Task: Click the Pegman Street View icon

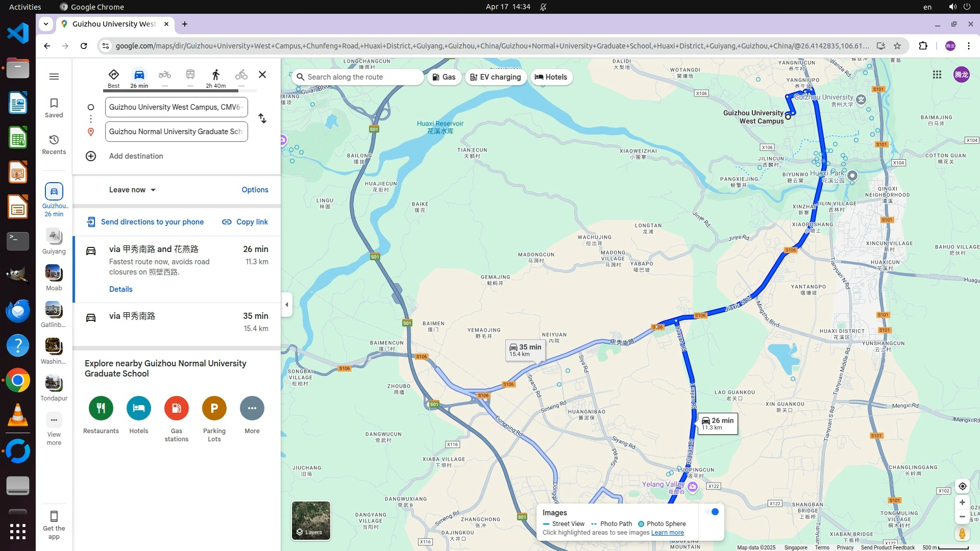Action: click(962, 534)
